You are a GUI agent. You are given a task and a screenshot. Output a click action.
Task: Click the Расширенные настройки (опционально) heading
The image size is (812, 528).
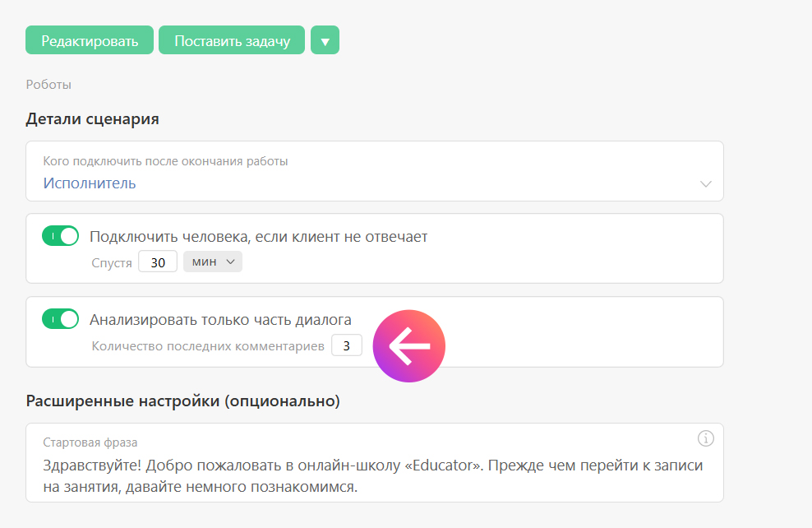pos(182,401)
